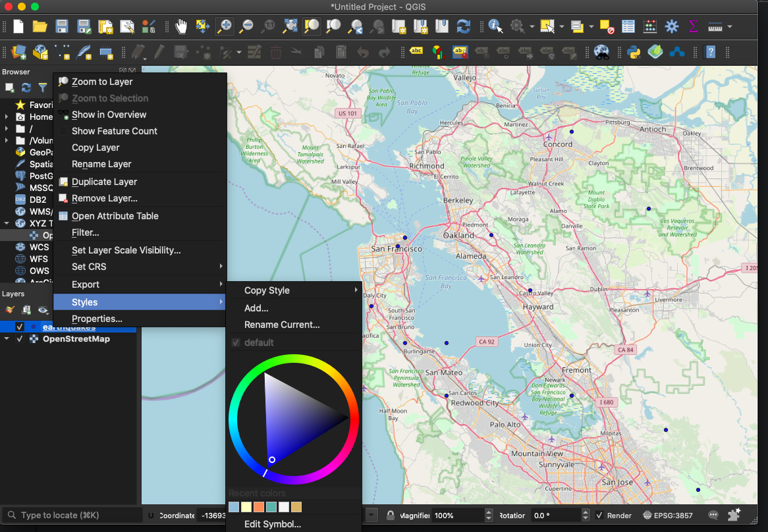Click the EPSG:3857 CRS button

668,516
